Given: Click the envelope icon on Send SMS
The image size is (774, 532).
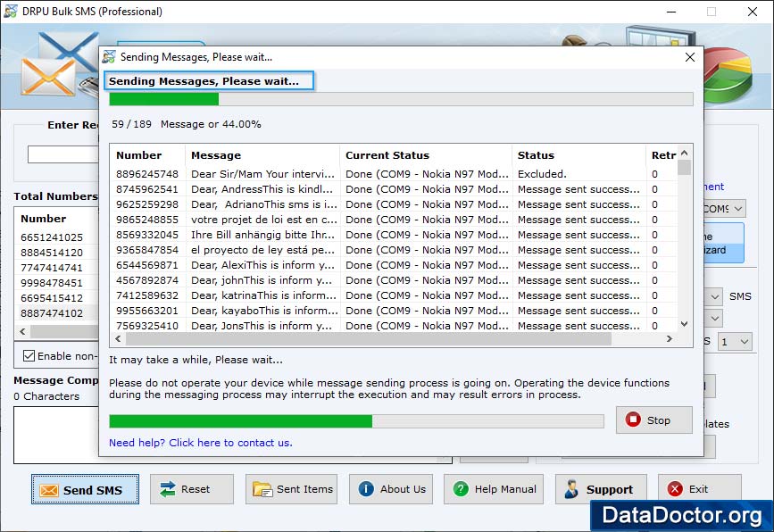Looking at the screenshot, I should (49, 490).
